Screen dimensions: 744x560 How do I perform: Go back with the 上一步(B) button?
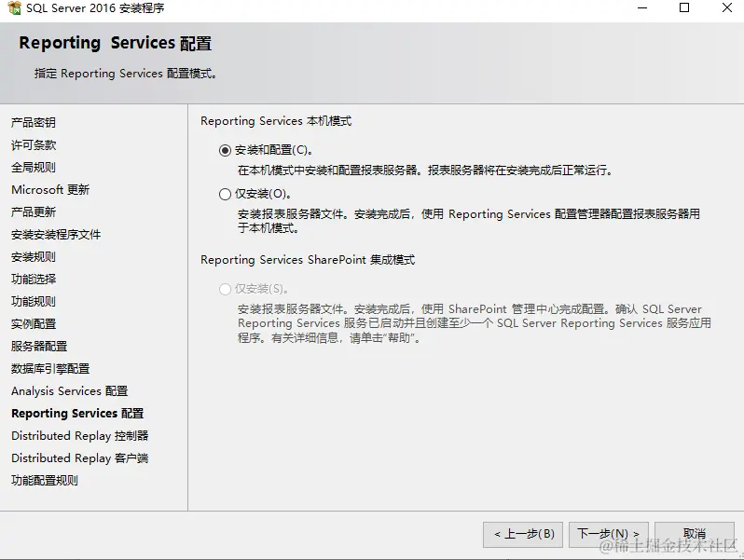click(x=523, y=535)
